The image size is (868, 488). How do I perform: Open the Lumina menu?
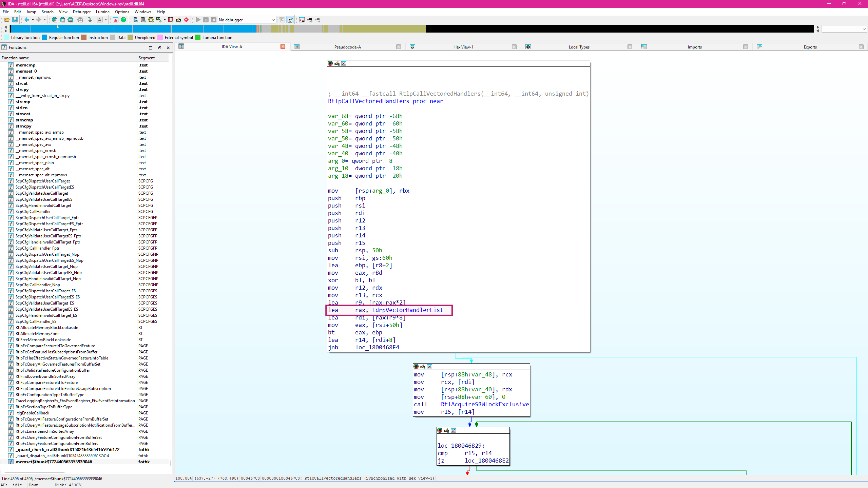[103, 12]
